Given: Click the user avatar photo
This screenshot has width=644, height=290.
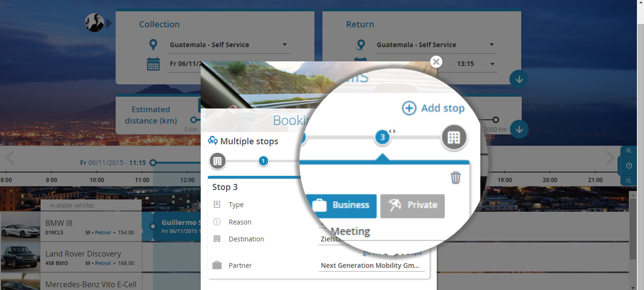Looking at the screenshot, I should [x=94, y=22].
